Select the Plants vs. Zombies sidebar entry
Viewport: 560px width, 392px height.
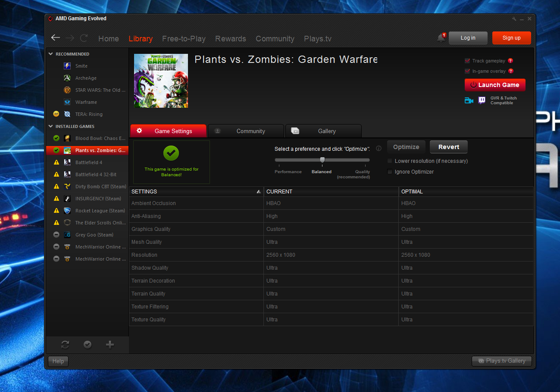(88, 150)
